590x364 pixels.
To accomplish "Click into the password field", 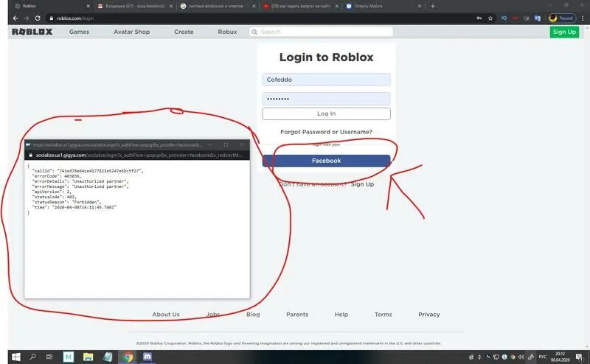I will (326, 99).
